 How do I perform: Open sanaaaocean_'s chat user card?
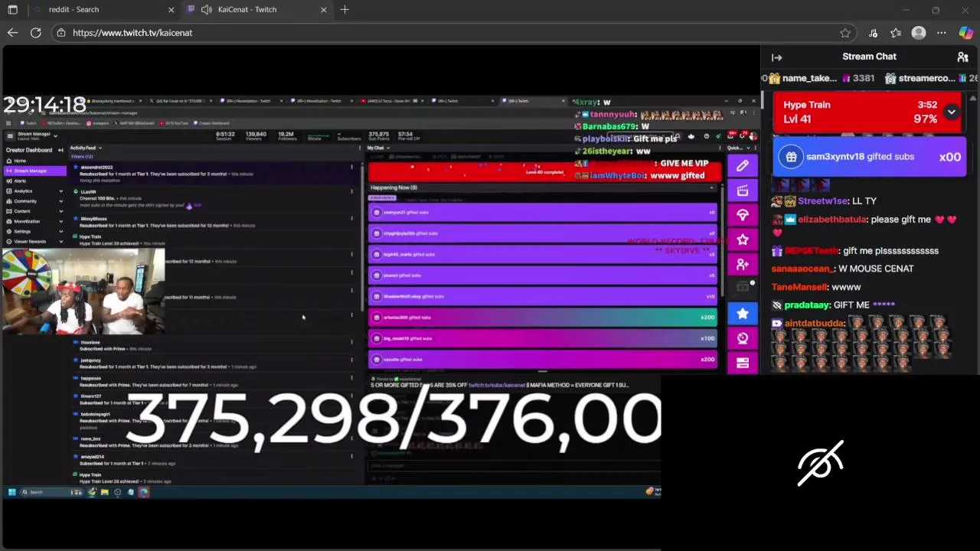click(802, 269)
